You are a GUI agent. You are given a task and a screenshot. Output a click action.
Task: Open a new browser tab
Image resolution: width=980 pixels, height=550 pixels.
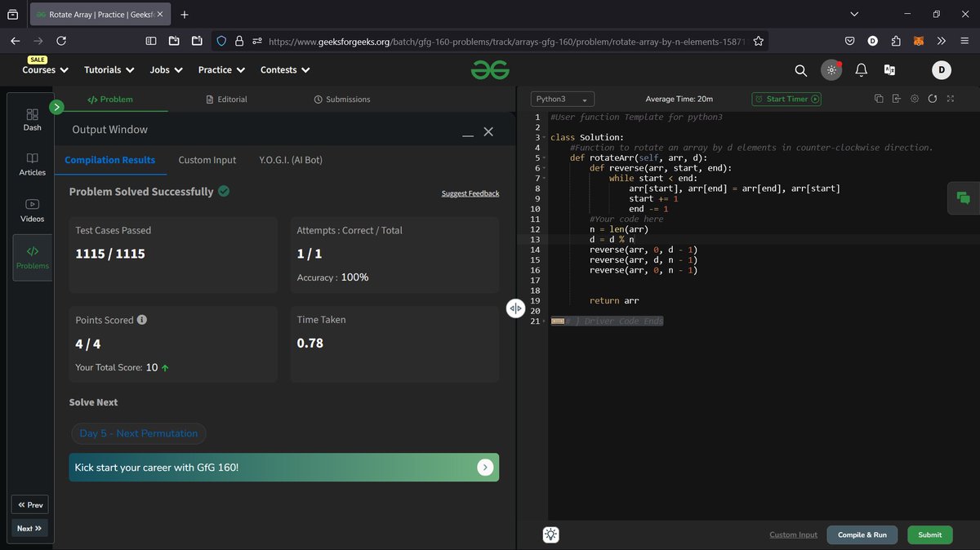pos(185,14)
